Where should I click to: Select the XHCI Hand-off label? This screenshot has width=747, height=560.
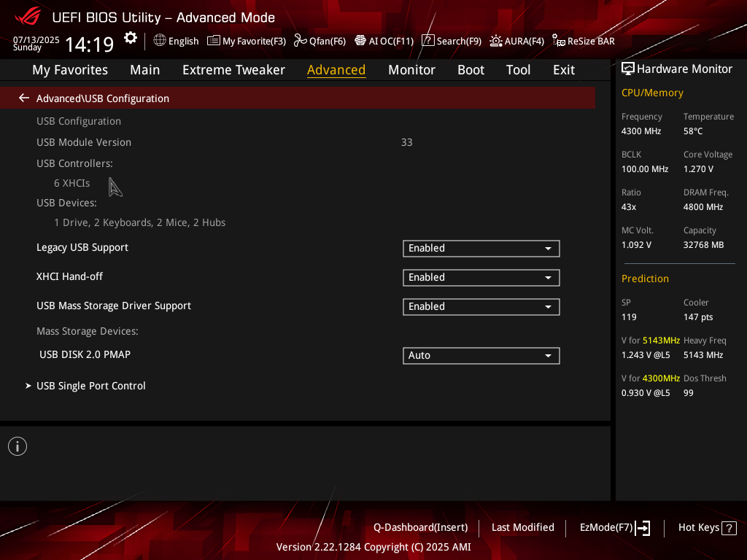[x=69, y=276]
